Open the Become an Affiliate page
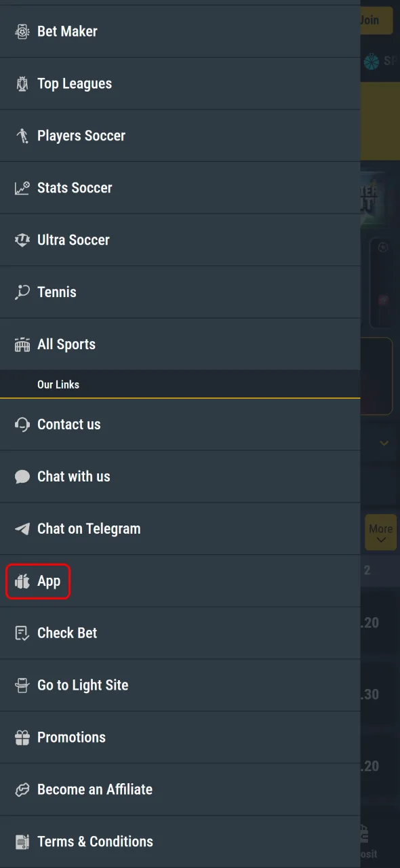400x868 pixels. click(94, 789)
